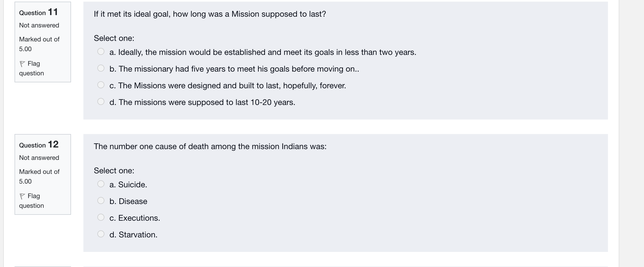Screen dimensions: 644x267
Task: Click flag icon for Question 12
Action: pos(22,196)
